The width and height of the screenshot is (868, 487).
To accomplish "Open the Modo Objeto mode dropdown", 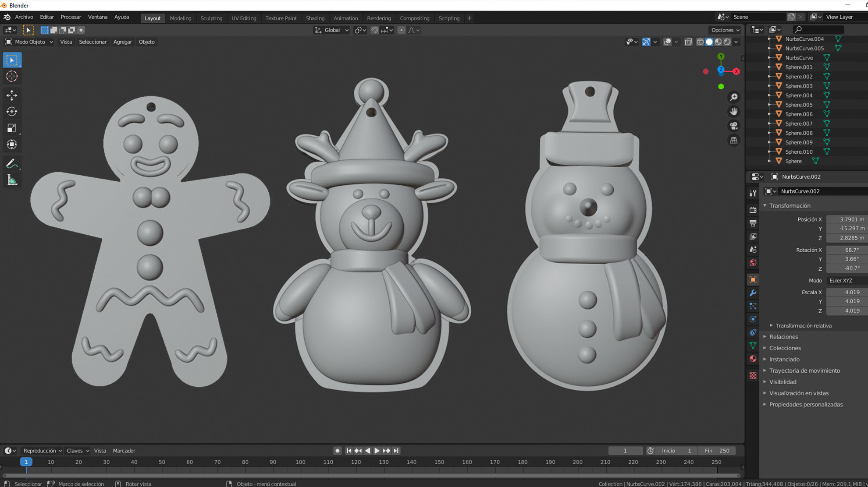I will 29,42.
